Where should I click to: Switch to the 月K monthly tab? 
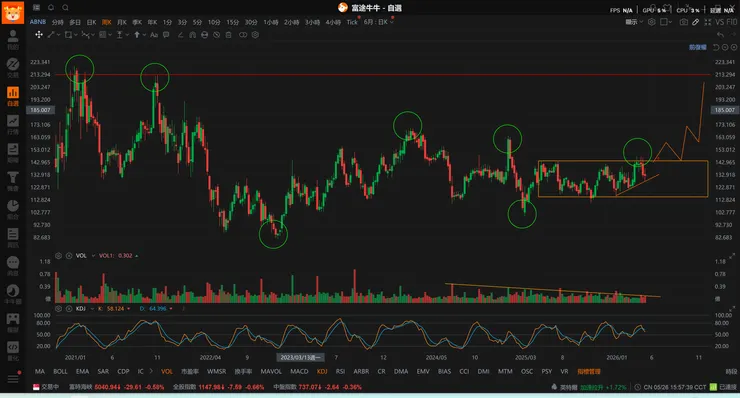point(122,22)
